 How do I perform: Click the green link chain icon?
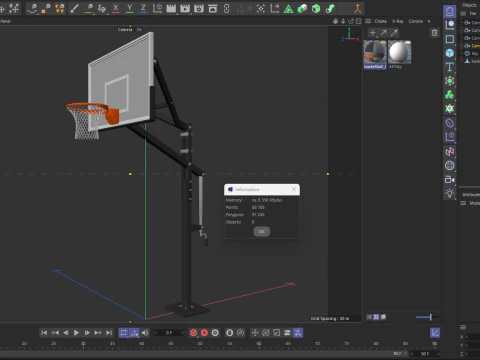[330, 8]
